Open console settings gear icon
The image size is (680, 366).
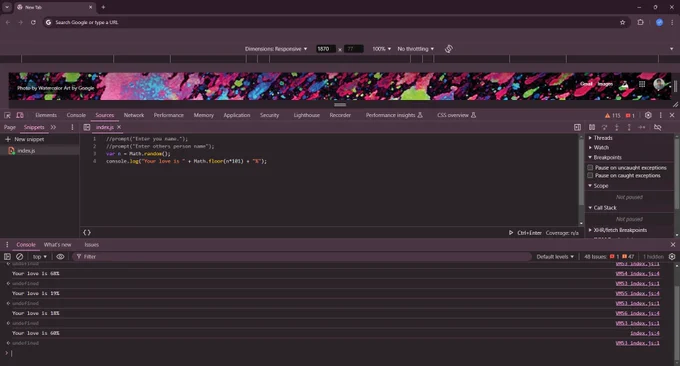pos(672,257)
